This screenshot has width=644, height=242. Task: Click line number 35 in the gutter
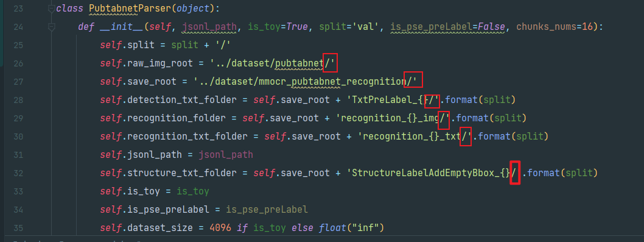point(18,228)
